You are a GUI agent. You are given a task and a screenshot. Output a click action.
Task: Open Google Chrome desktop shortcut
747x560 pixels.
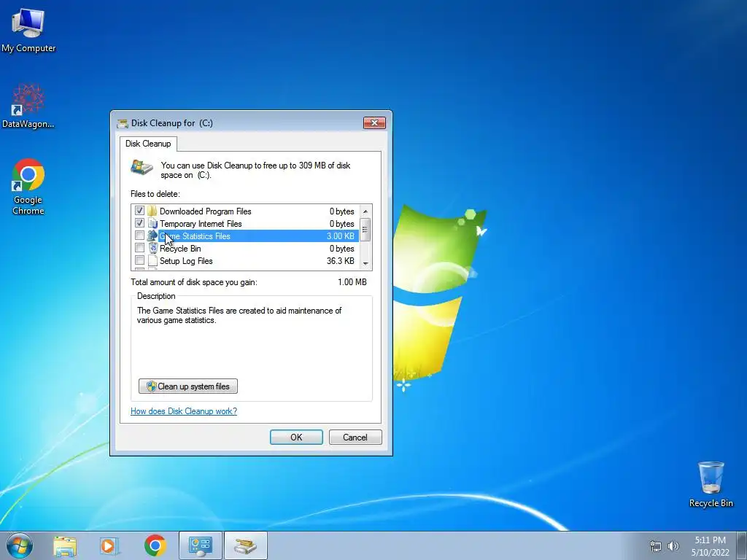[x=28, y=186]
